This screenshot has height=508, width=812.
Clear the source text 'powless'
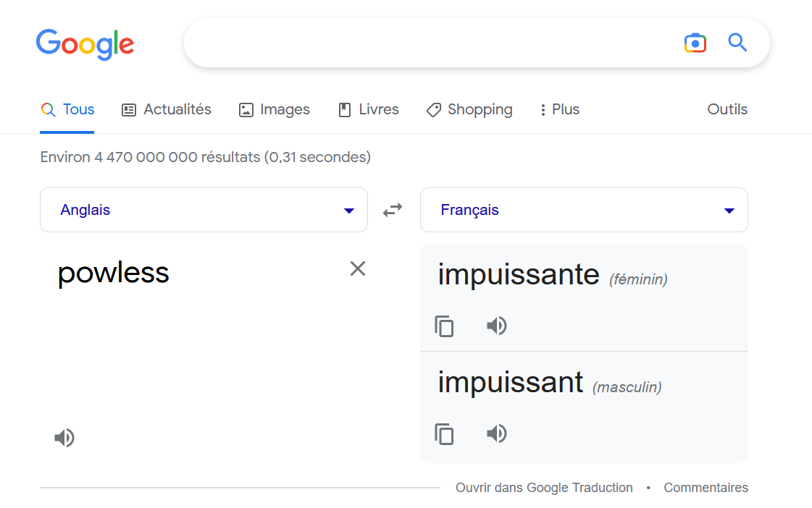358,269
